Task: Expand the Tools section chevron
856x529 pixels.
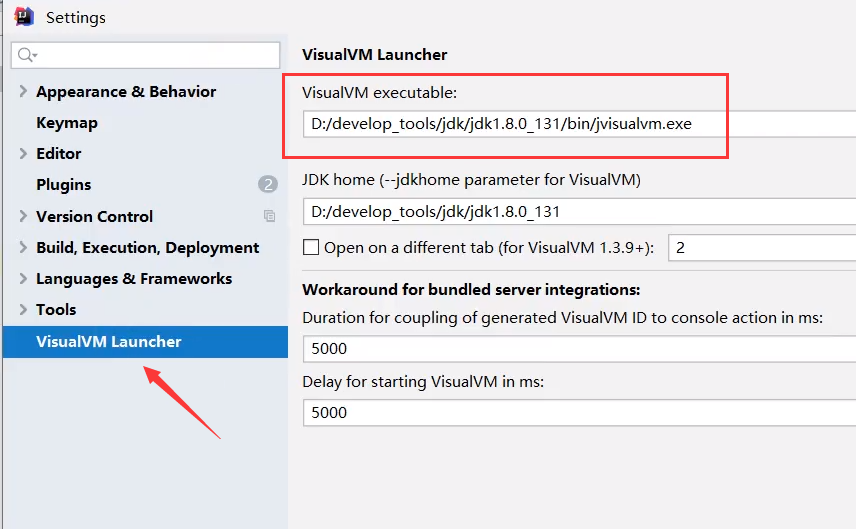Action: [23, 310]
